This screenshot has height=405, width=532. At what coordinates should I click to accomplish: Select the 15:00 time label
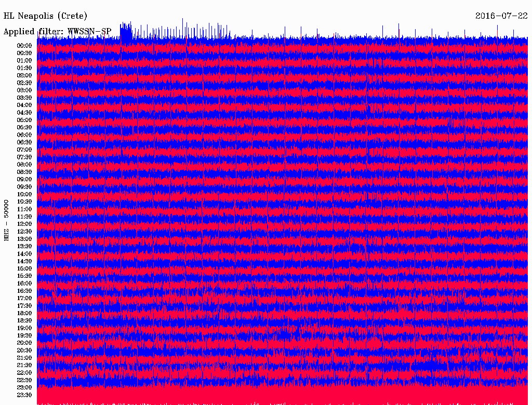pos(24,268)
